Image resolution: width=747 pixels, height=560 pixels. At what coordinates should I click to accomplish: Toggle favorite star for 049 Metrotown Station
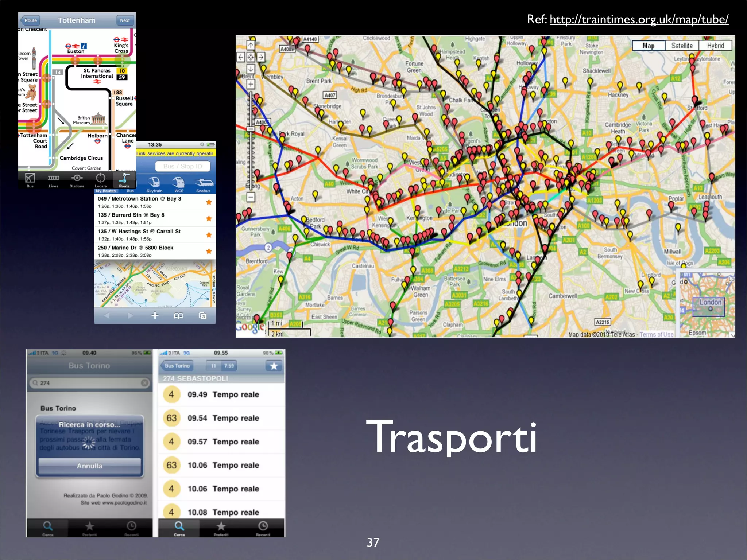209,202
